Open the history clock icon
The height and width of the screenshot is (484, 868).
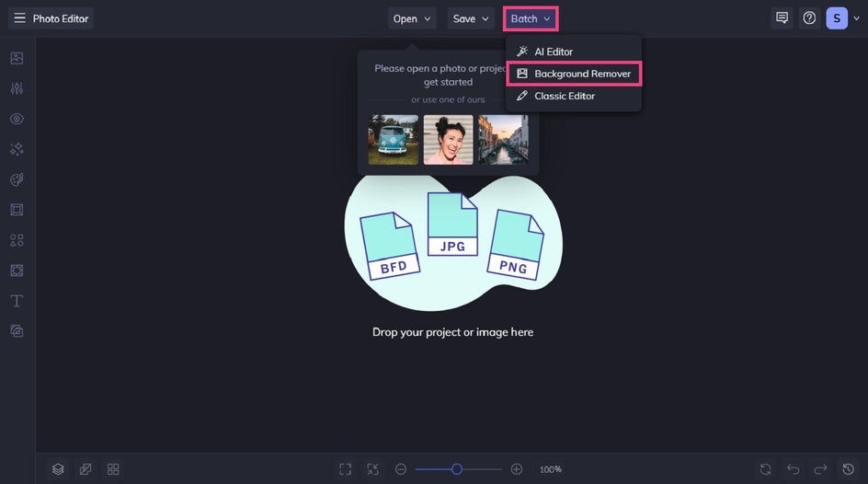click(848, 469)
